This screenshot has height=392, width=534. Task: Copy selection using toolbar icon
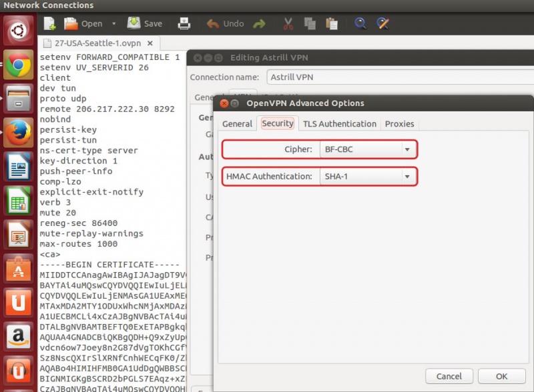[x=310, y=23]
